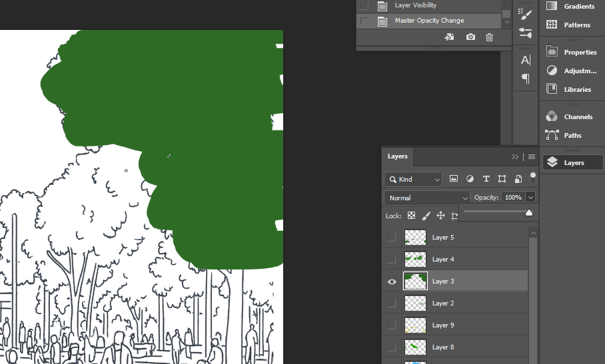Create a new snapshot with camera icon
The image size is (605, 364).
pos(470,37)
